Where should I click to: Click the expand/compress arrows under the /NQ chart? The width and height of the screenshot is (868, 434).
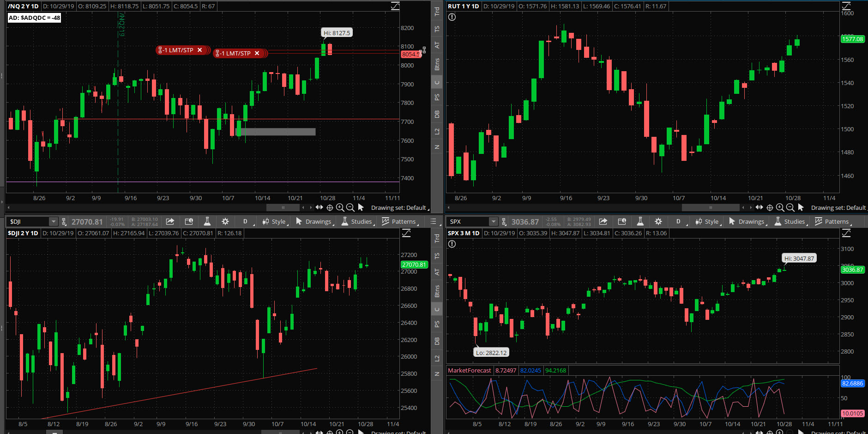(x=319, y=207)
